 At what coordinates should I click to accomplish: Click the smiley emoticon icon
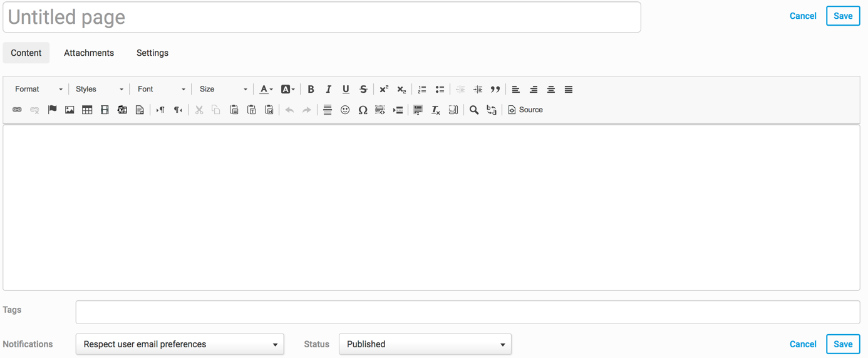[x=345, y=110]
